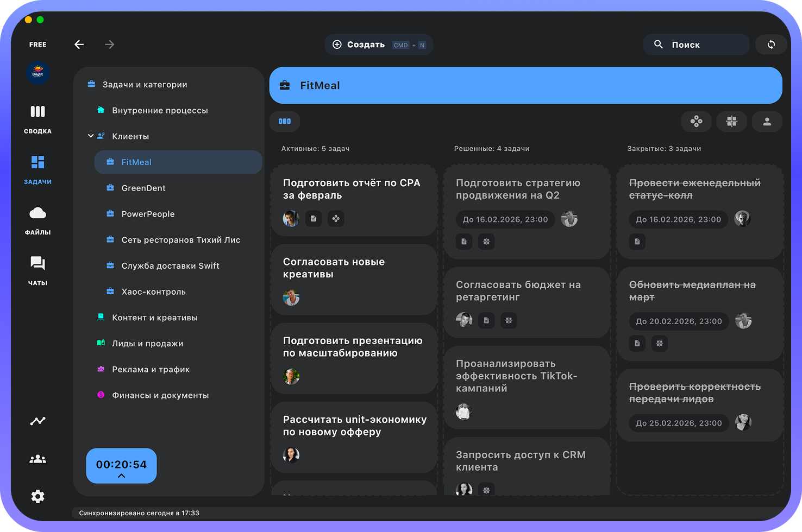This screenshot has width=802, height=532.
Task: Select FitMeal in the category tree
Action: [178, 162]
